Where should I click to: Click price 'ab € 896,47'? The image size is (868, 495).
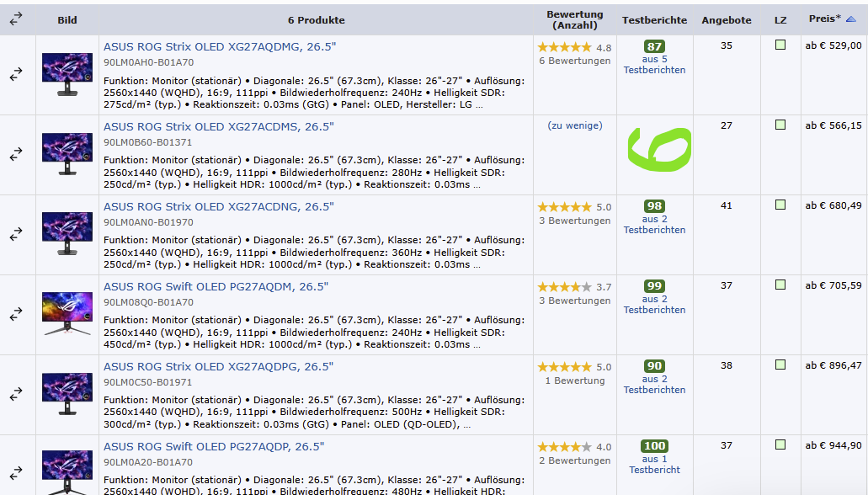pos(833,365)
